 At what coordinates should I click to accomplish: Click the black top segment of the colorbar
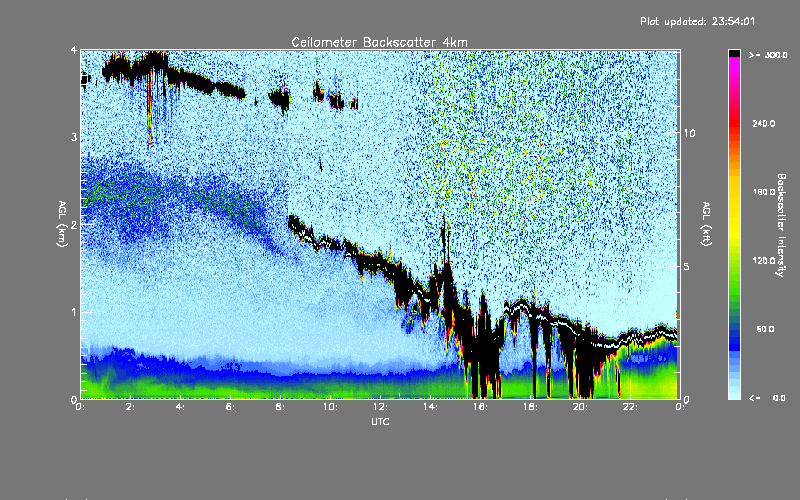[734, 53]
